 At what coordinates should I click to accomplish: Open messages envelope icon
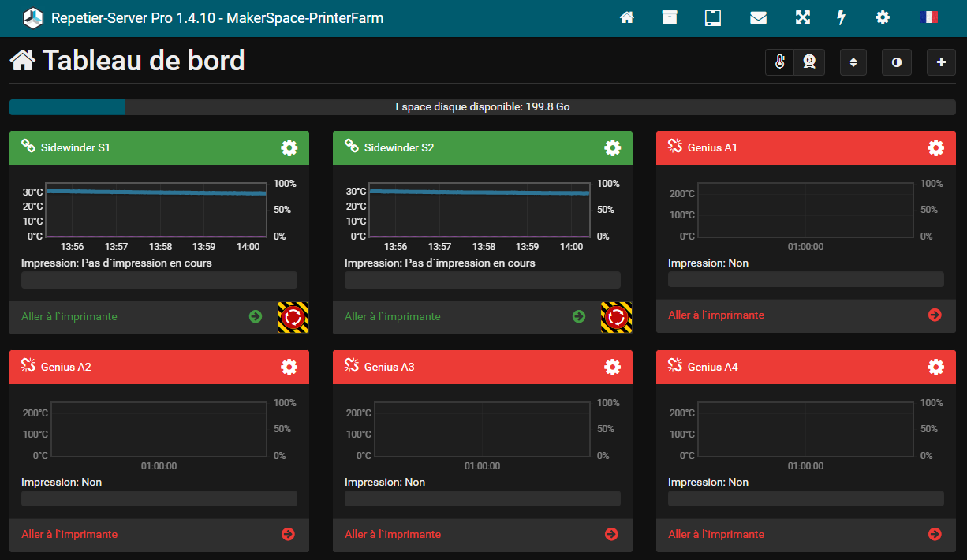758,17
